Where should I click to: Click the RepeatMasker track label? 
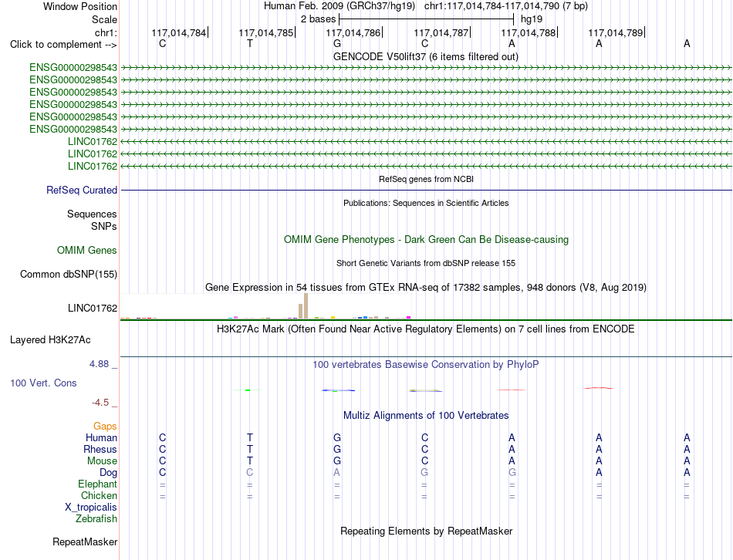coord(85,541)
